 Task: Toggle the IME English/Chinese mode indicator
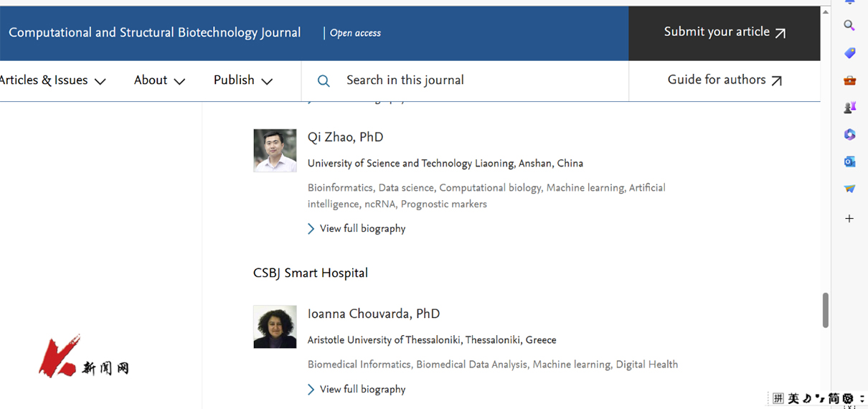[x=793, y=398]
